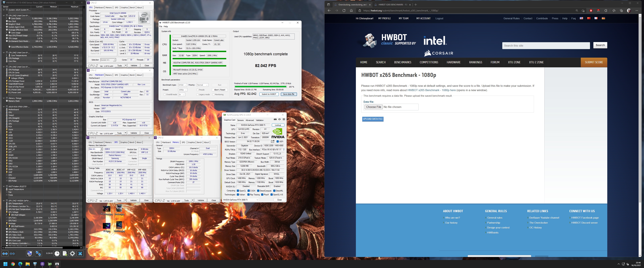Start HWiNFO logging document-plus icon

coord(65,254)
